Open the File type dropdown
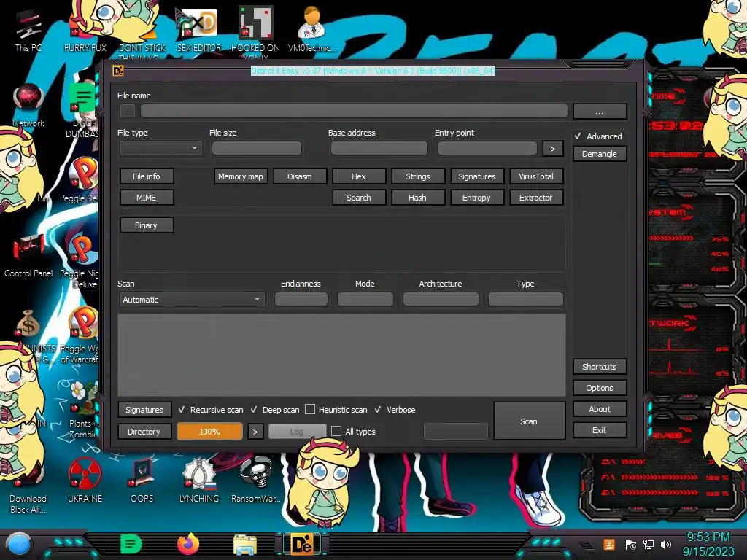This screenshot has width=747, height=560. (x=160, y=148)
